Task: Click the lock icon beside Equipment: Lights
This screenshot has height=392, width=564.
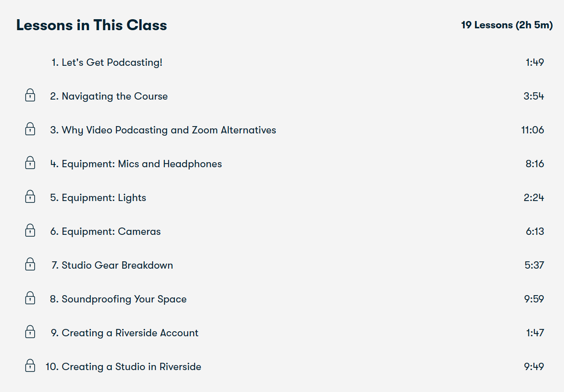Action: point(30,197)
